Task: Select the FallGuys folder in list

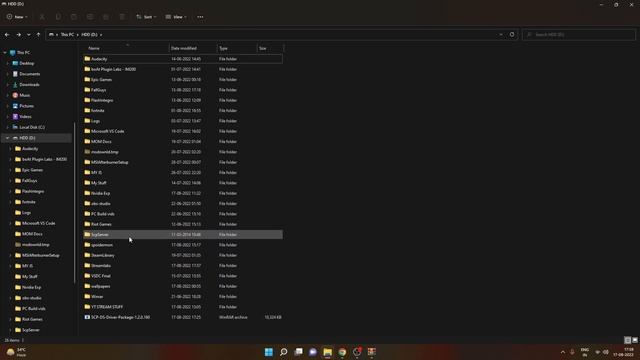Action: (183, 90)
